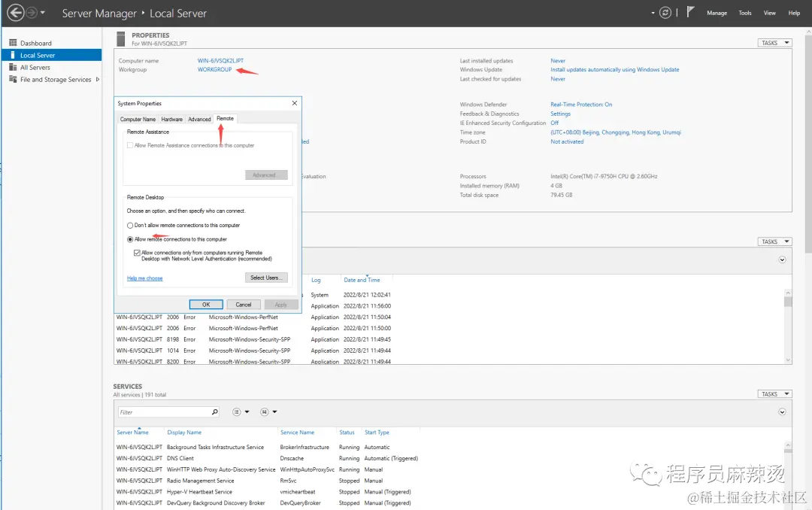Sort services by Display Name column
The image size is (812, 510).
coord(184,433)
